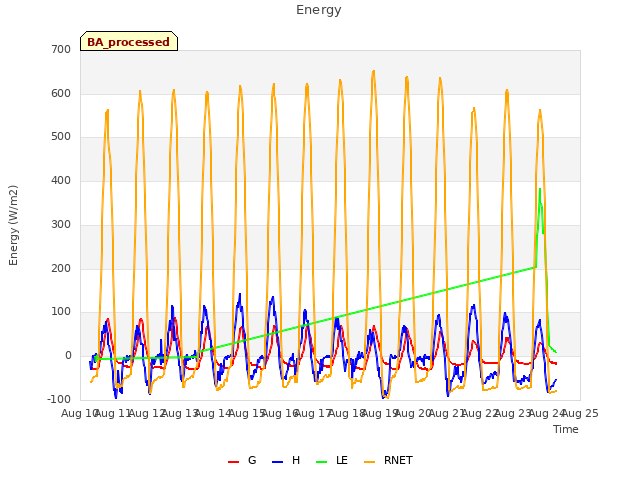Click the 700 y-axis tick label

pyautogui.click(x=61, y=49)
